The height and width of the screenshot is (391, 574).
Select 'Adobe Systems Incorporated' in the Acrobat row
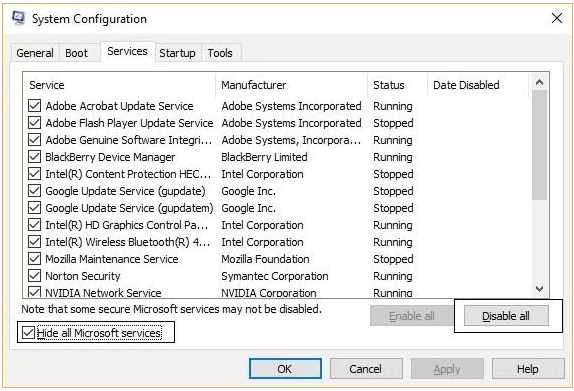[291, 106]
